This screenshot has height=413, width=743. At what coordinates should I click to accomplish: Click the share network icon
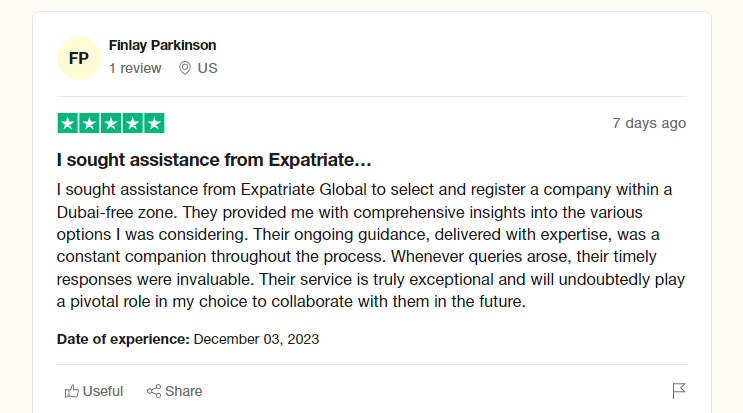point(154,391)
